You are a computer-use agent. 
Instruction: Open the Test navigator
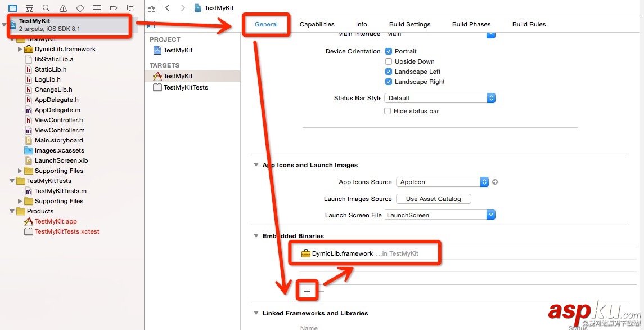pyautogui.click(x=80, y=8)
